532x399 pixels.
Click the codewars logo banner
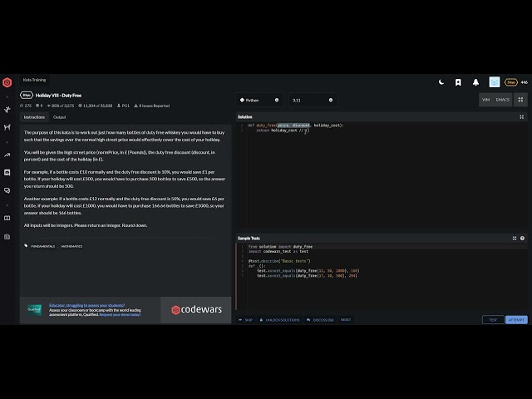196,309
